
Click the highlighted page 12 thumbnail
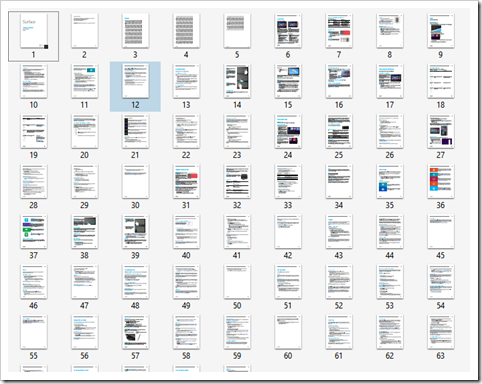[x=135, y=81]
